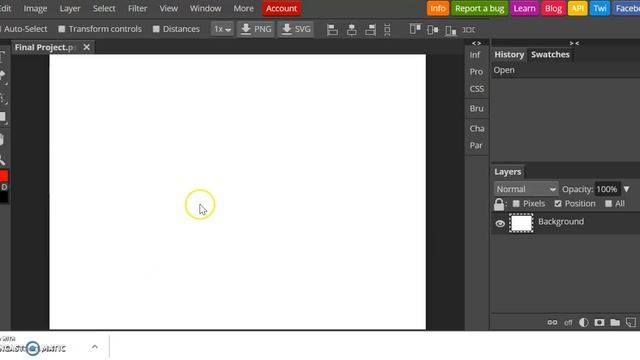Viewport: 640px width, 360px height.
Task: Select the Rectangle shape tool
Action: click(3, 118)
